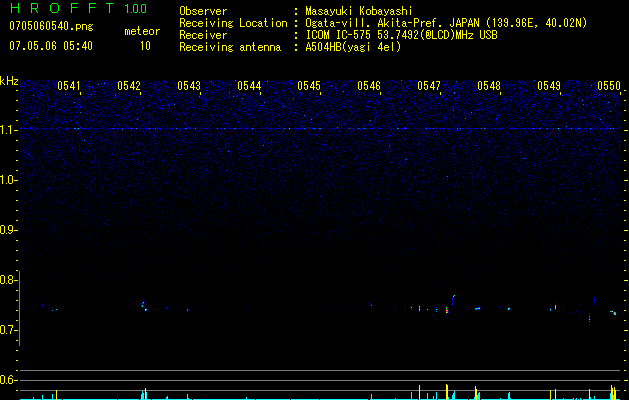This screenshot has width=629, height=400.
Task: Click the 0547 time marker
Action: coord(429,86)
